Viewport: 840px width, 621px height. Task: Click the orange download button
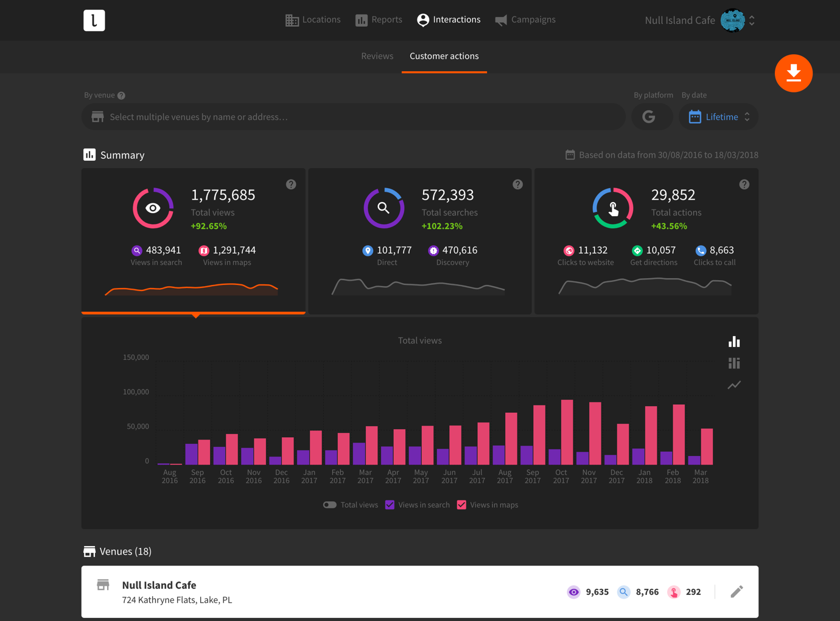point(793,74)
